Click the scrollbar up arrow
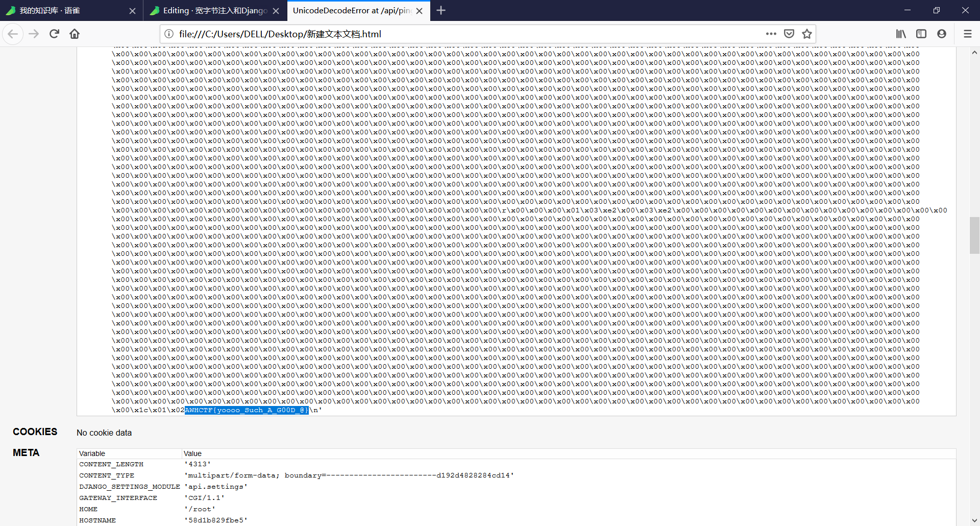This screenshot has height=526, width=980. click(974, 53)
